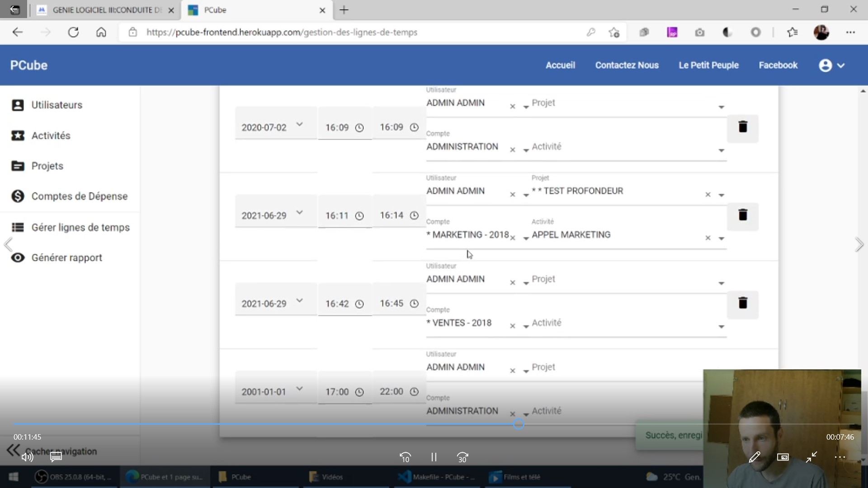Expand date picker for 2021-06-29 16:42 row

tap(299, 300)
